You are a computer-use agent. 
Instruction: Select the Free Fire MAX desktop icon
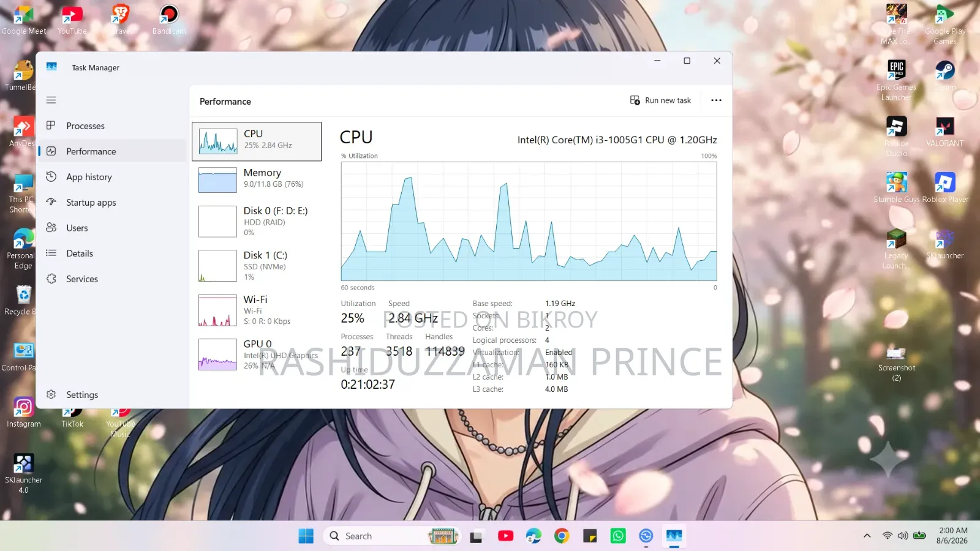point(896,24)
